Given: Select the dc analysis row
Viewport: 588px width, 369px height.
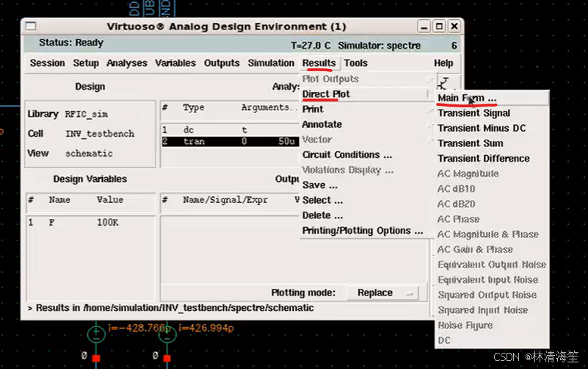Looking at the screenshot, I should coord(231,130).
